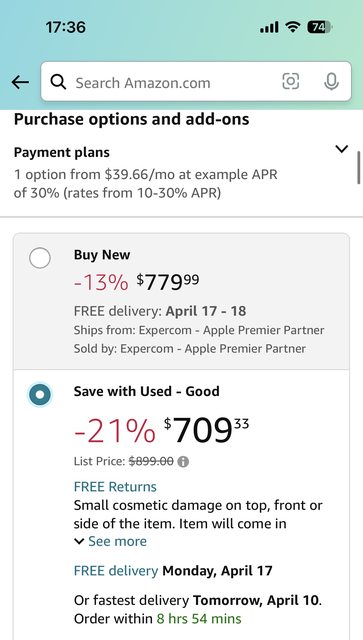Expand the Payment plans chevron

[341, 149]
